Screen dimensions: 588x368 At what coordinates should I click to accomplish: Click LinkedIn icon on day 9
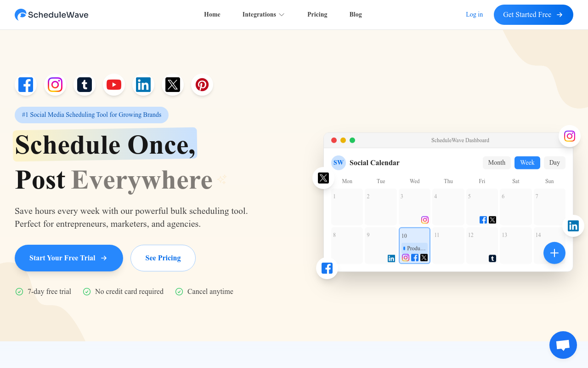(x=391, y=259)
